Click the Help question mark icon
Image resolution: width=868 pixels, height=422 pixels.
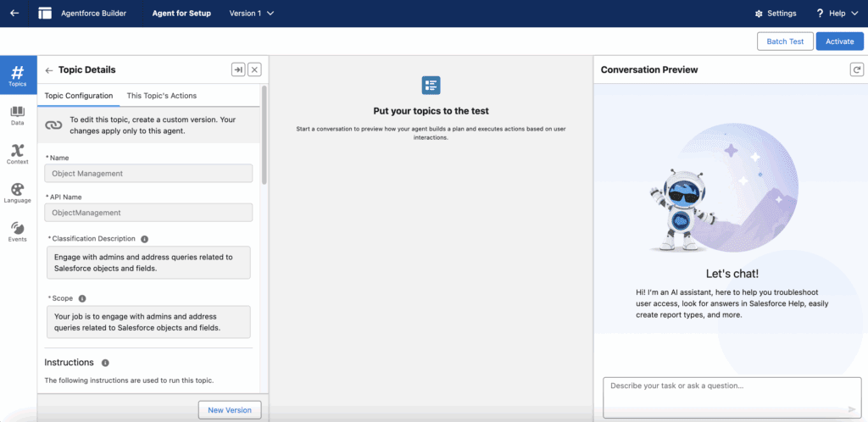coord(820,14)
